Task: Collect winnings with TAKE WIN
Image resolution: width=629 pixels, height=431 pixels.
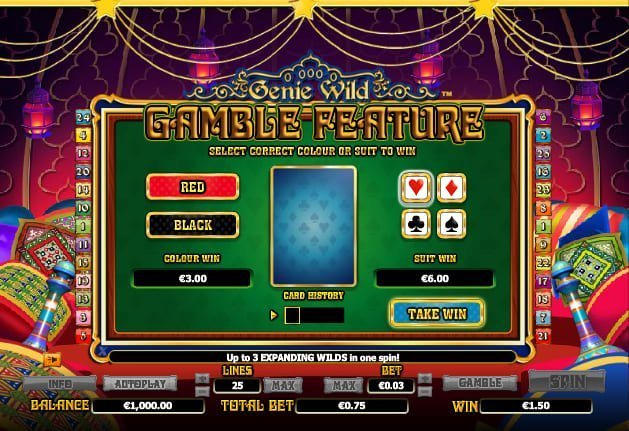Action: tap(437, 313)
